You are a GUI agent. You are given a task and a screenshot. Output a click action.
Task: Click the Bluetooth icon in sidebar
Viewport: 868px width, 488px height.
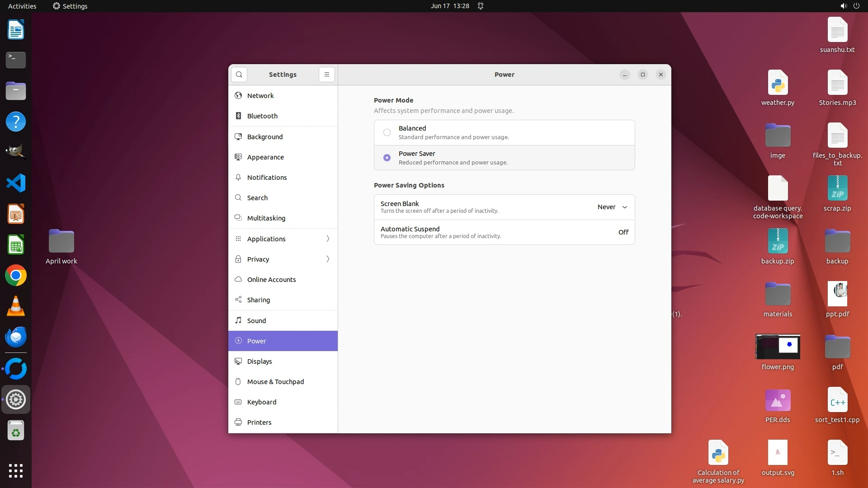pyautogui.click(x=238, y=116)
